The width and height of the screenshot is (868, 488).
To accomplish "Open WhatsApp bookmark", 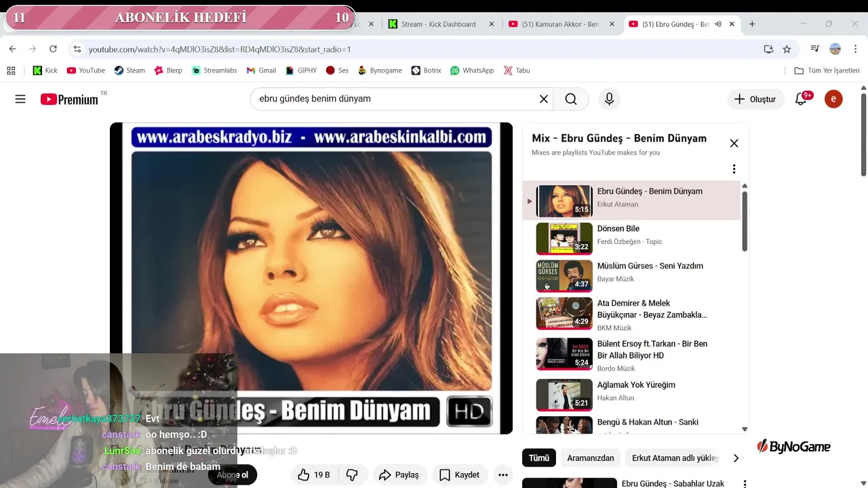I will coord(472,70).
